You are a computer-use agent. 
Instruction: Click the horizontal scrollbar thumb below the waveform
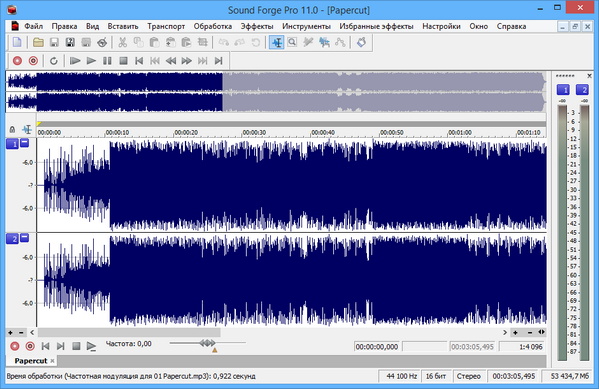[129, 332]
